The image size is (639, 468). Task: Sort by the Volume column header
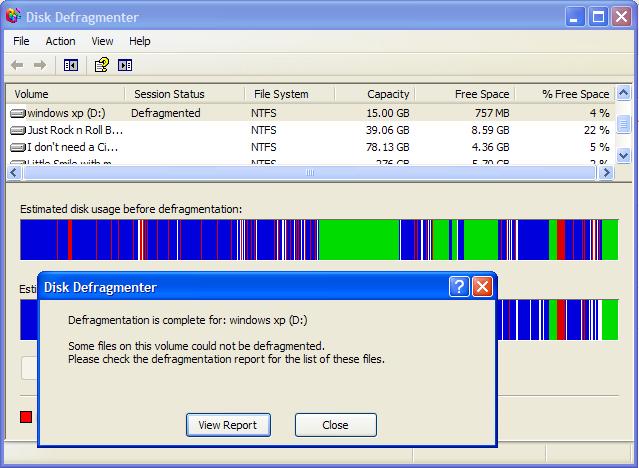65,94
